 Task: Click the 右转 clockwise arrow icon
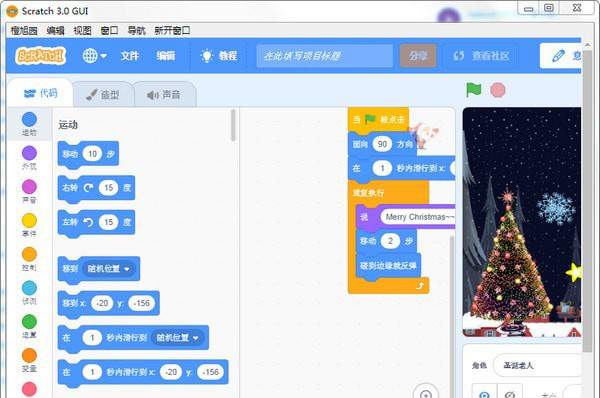coord(88,188)
